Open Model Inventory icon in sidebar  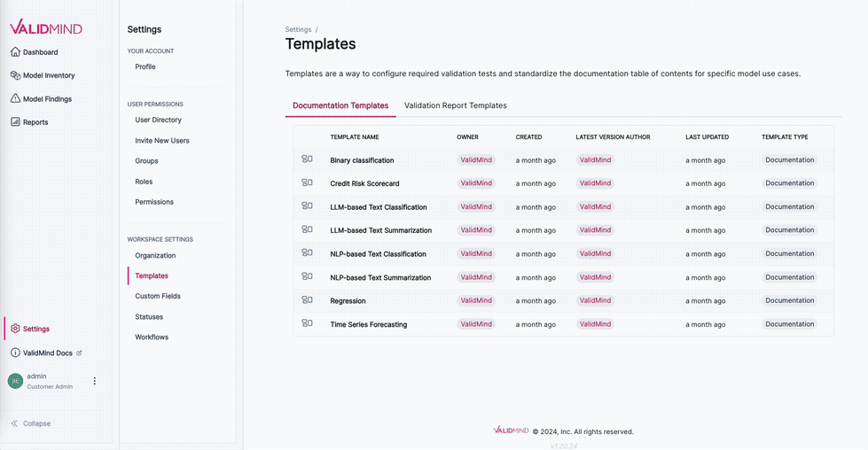(15, 75)
